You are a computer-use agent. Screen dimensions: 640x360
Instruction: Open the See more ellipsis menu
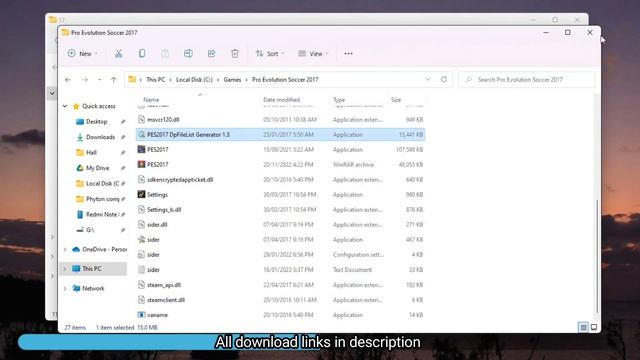(348, 53)
